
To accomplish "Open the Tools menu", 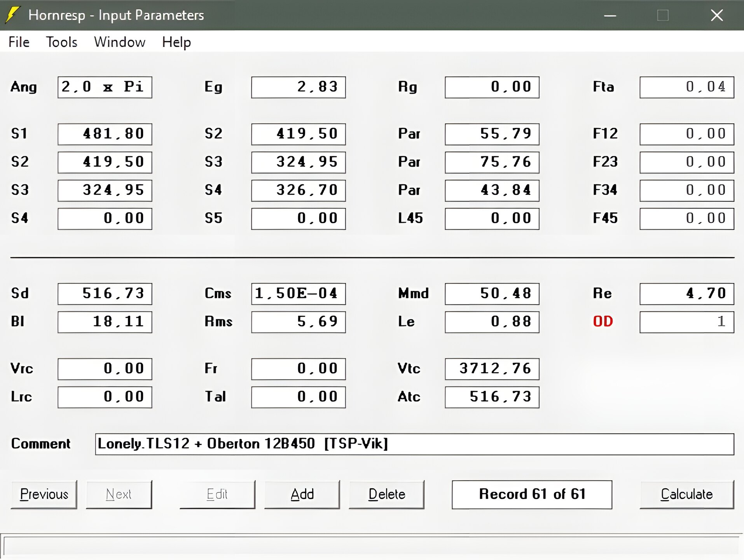I will (x=61, y=42).
